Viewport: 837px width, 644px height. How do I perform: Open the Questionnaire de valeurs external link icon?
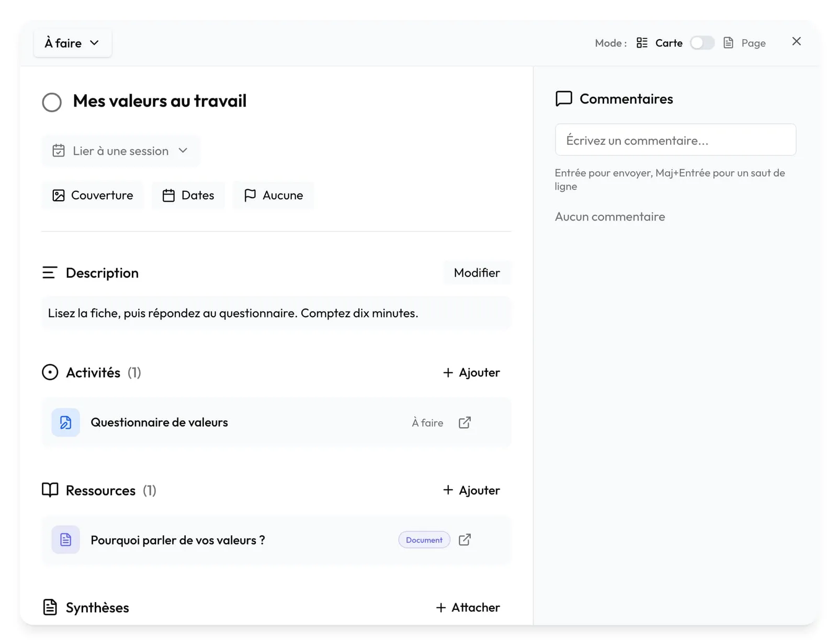point(465,422)
